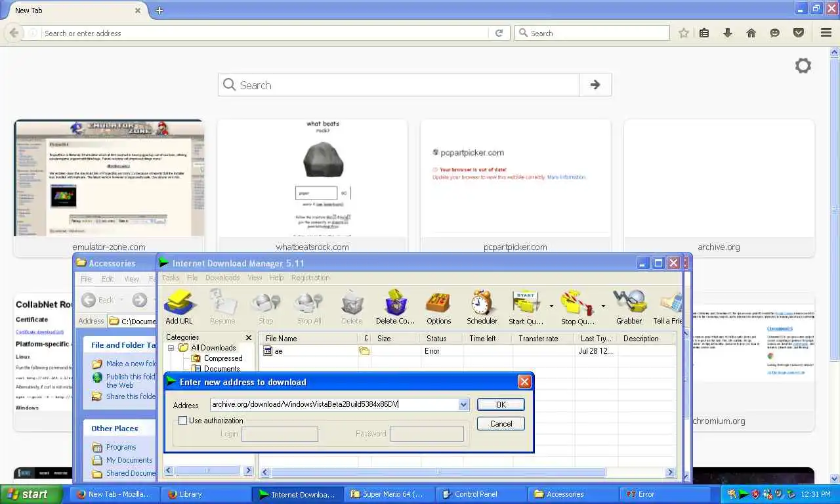
Task: Open Programs link in Other Places
Action: pos(121,447)
